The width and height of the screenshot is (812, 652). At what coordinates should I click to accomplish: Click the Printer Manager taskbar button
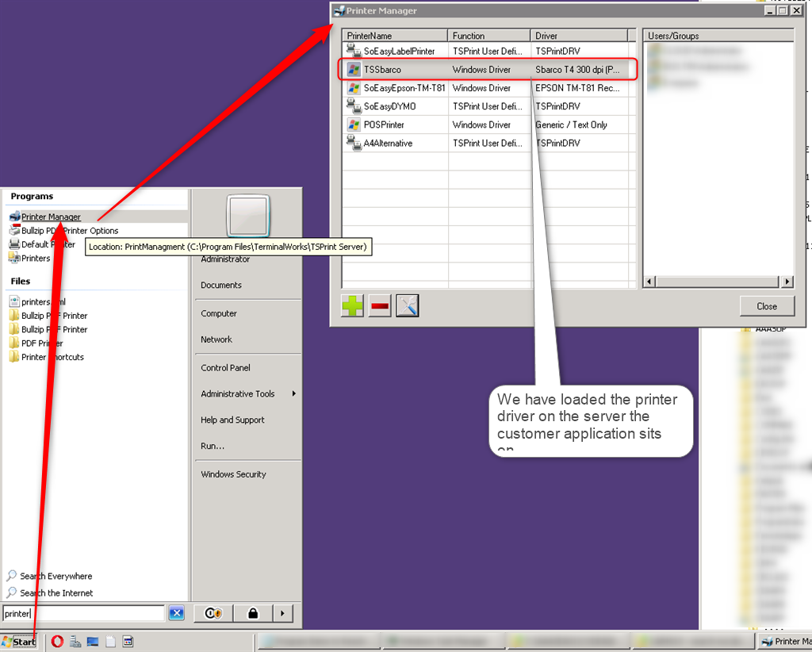(x=784, y=642)
